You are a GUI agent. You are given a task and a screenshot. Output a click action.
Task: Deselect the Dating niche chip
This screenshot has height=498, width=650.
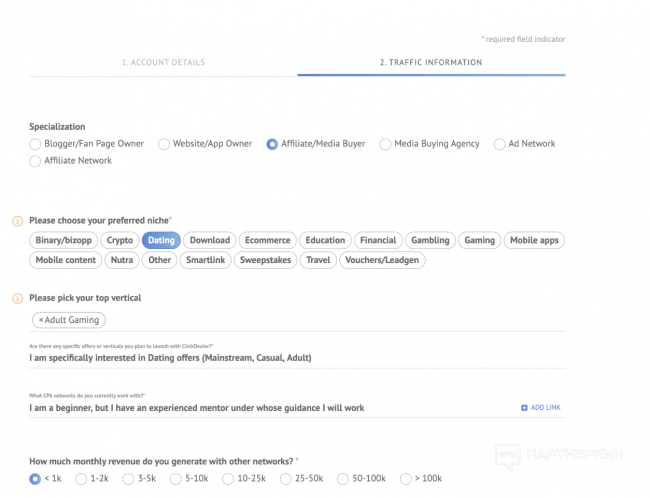click(161, 240)
